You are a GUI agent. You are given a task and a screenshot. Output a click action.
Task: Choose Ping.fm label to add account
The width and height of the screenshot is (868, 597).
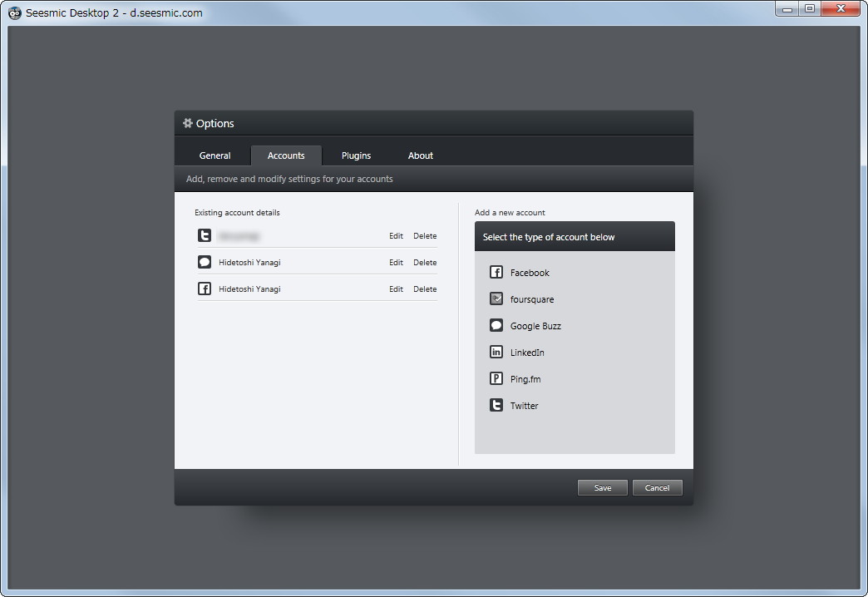[525, 379]
